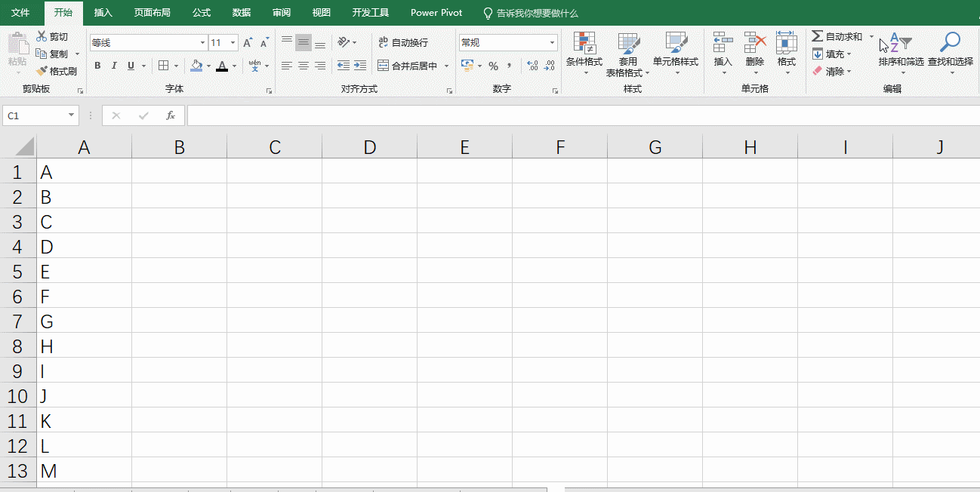Click the percent style (%) icon
980x492 pixels.
point(494,66)
